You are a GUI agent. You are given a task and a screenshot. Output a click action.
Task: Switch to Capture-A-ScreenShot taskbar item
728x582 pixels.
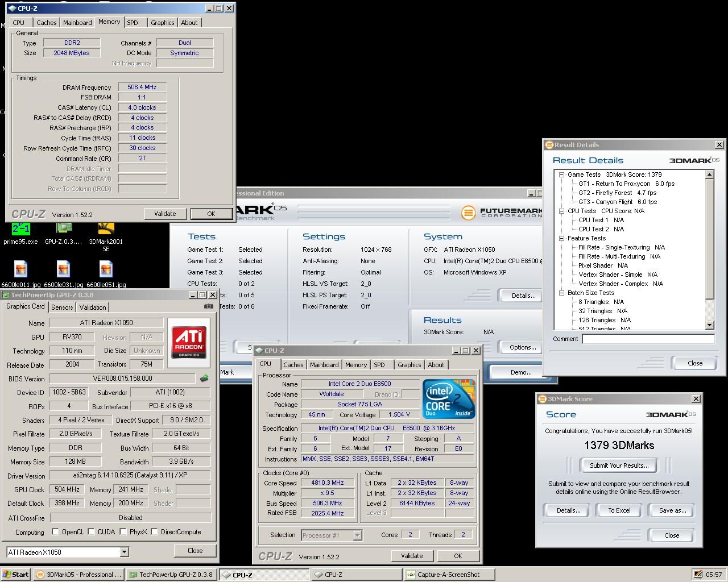point(449,575)
